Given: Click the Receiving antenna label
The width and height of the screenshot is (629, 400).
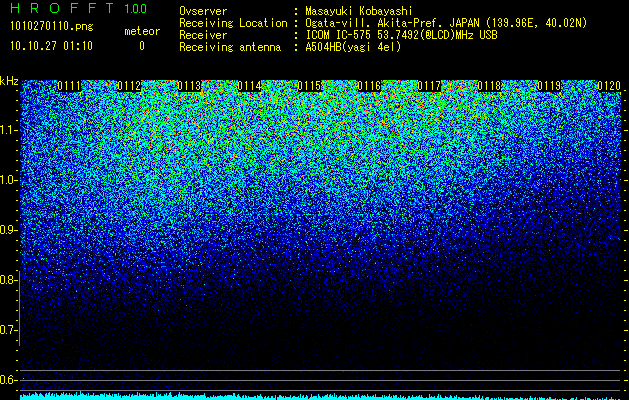Looking at the screenshot, I should tap(230, 47).
